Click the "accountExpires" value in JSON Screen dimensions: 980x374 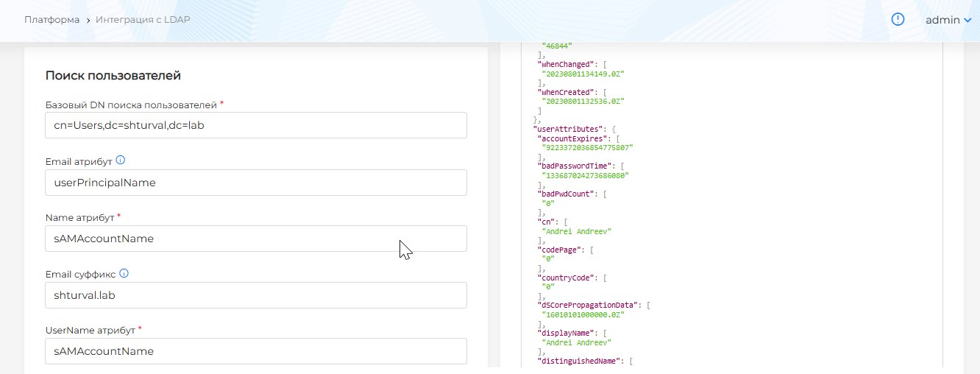coord(587,148)
